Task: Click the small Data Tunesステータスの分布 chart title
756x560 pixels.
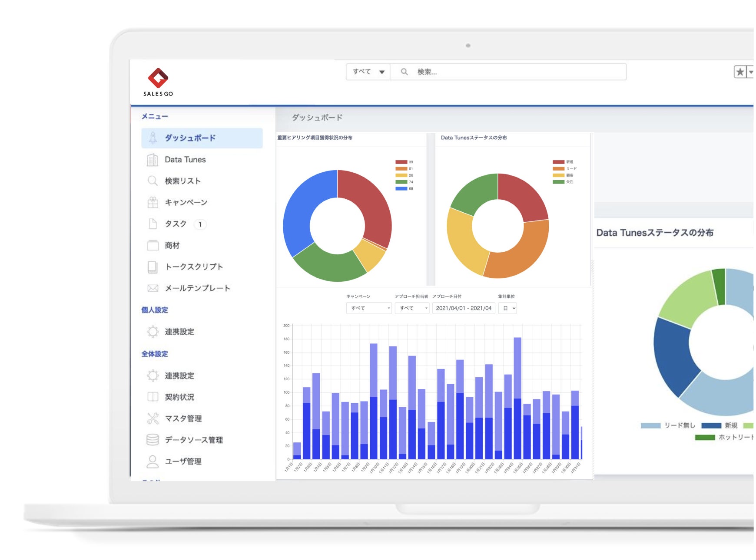Action: pyautogui.click(x=474, y=138)
